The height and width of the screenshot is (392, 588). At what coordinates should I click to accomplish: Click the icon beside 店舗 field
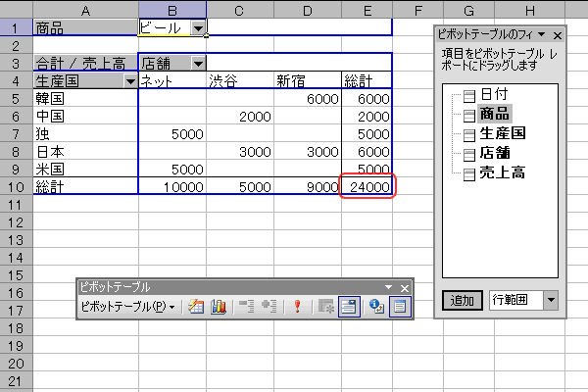(468, 155)
